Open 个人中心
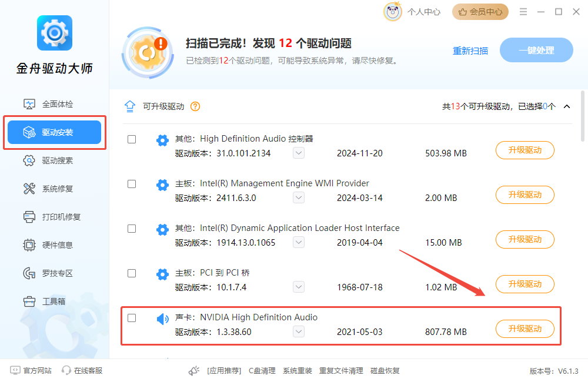This screenshot has height=382, width=588. pos(424,12)
